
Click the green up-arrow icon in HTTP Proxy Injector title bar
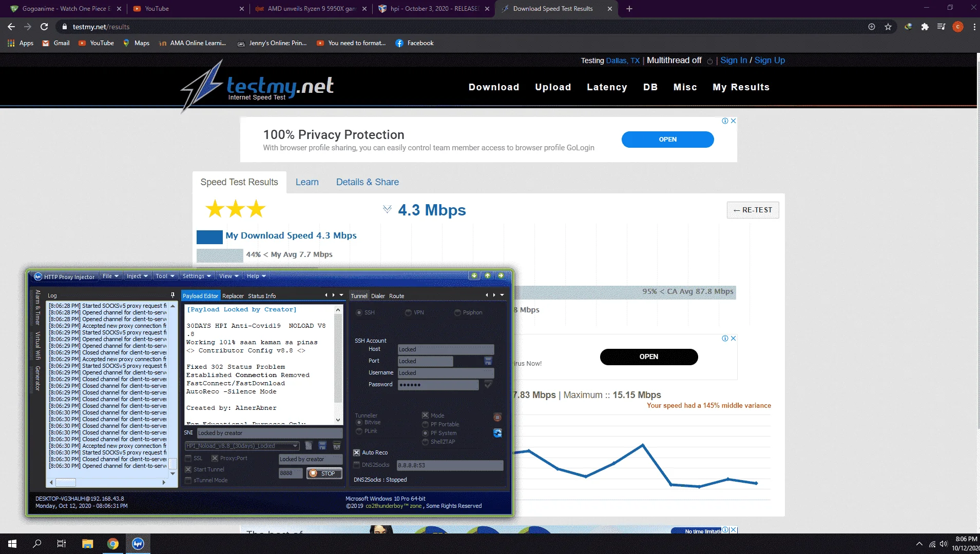point(487,276)
